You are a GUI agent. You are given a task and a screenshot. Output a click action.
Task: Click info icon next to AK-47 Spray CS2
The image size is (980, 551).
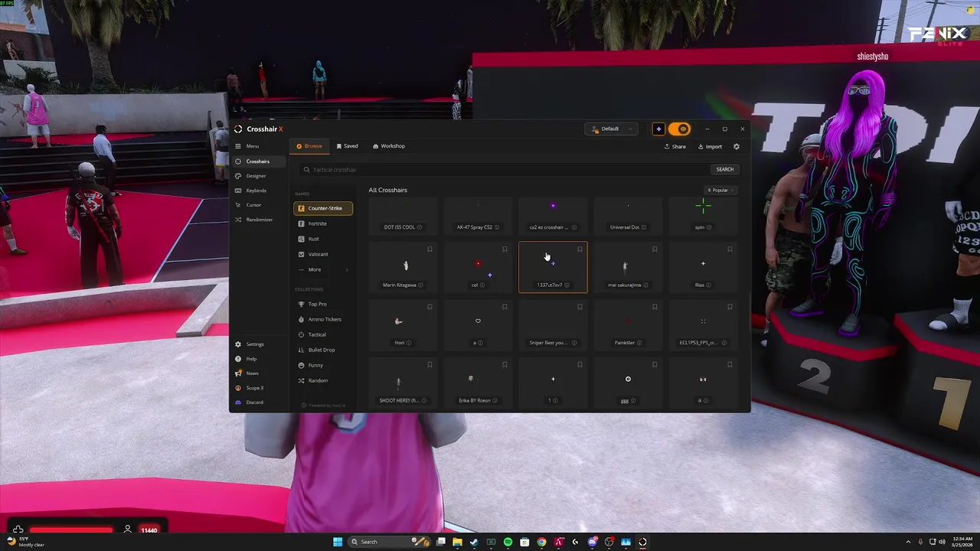pyautogui.click(x=497, y=227)
